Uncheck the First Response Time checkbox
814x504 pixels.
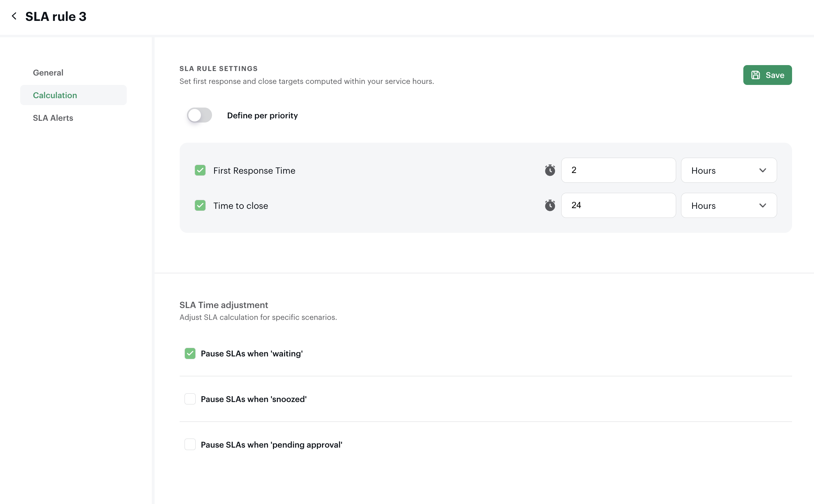(200, 170)
